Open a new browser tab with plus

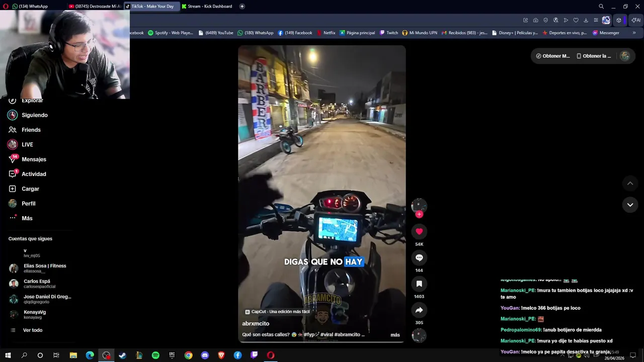tap(242, 7)
